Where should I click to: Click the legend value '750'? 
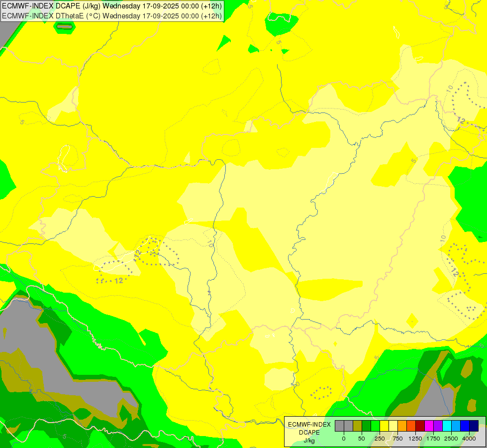pyautogui.click(x=397, y=439)
